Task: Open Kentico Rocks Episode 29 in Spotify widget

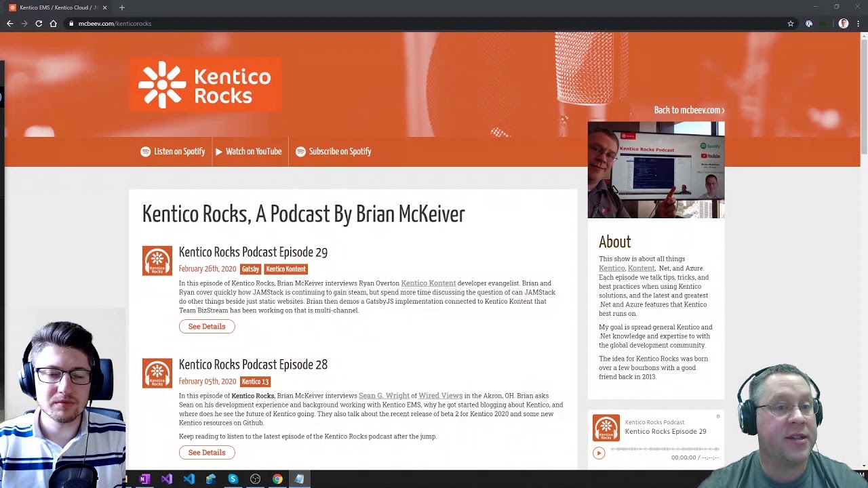Action: coord(665,432)
